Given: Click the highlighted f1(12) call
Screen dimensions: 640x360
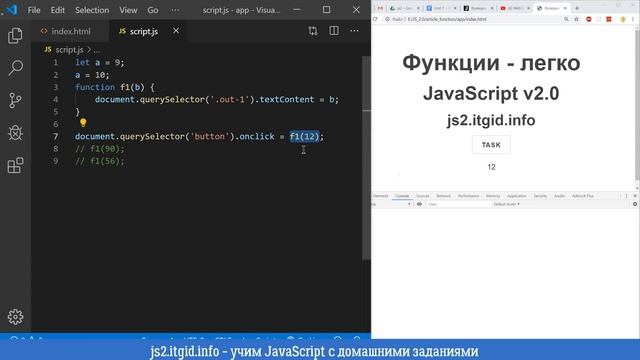Looking at the screenshot, I should click(x=304, y=136).
